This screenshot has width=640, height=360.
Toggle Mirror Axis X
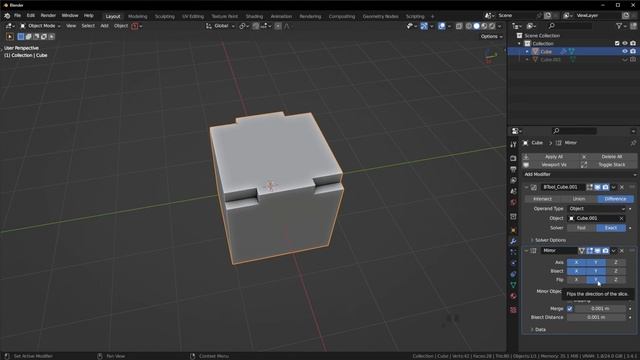coord(576,262)
